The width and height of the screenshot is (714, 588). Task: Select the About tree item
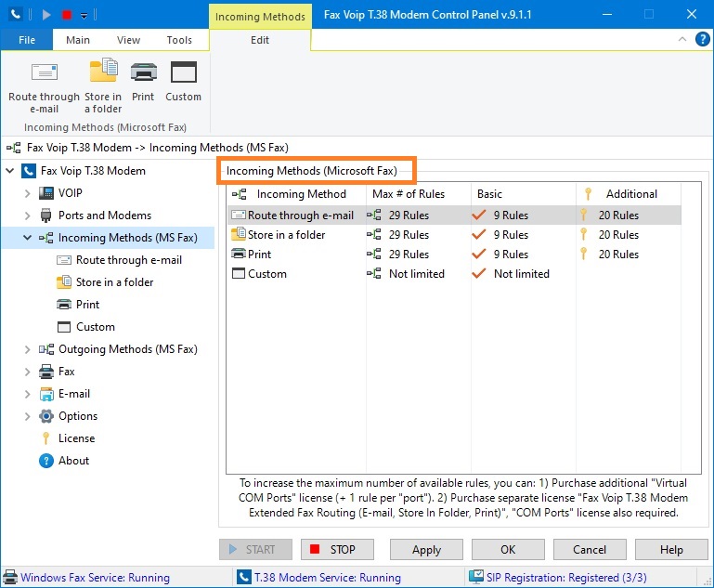73,461
